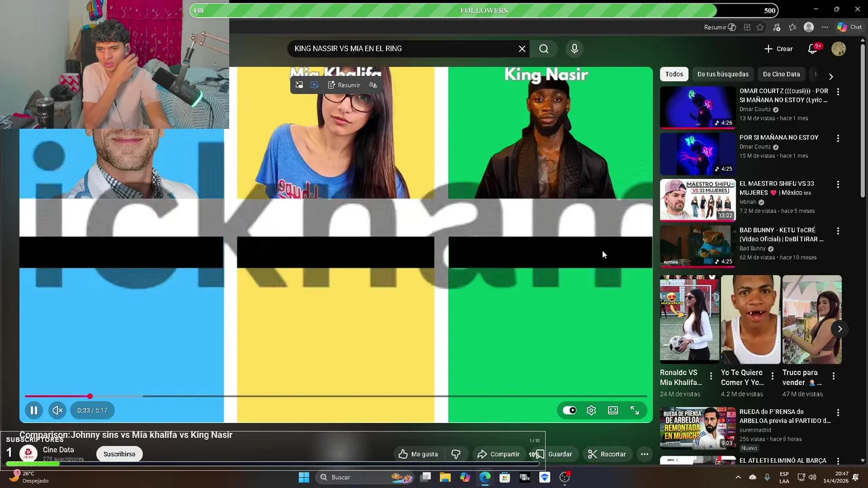Image resolution: width=868 pixels, height=488 pixels.
Task: Open the weather widget showing 26°C Despejado
Action: click(28, 477)
